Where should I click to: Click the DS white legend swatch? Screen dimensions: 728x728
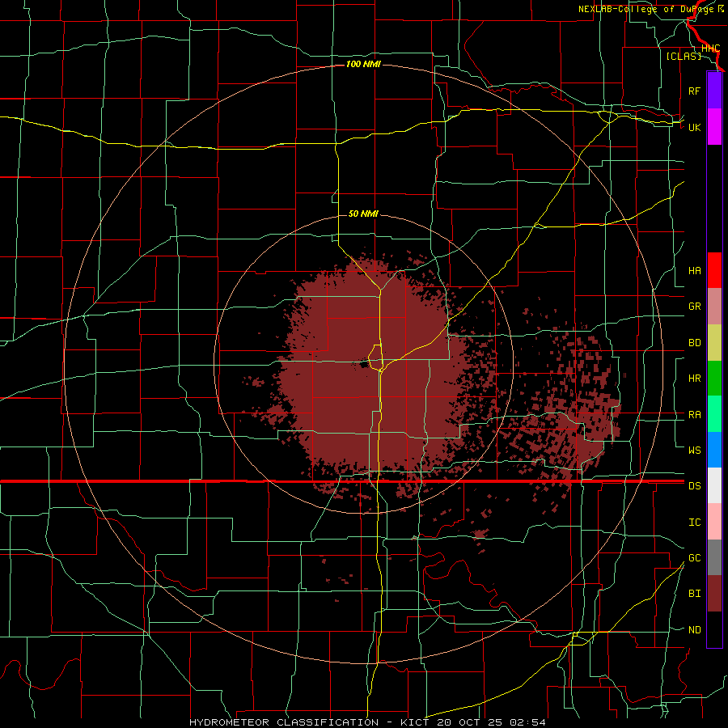[714, 485]
